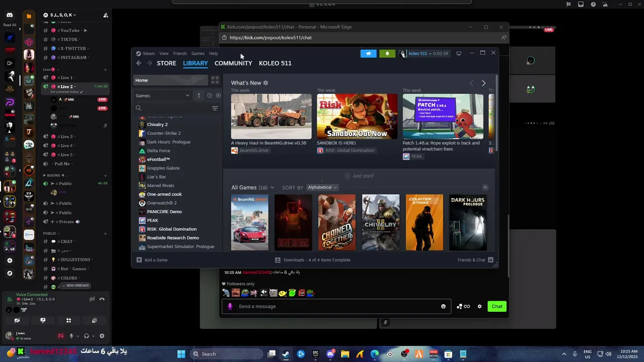This screenshot has width=644, height=362.
Task: Open BeamNG.drive Heavy Haul news thumbnail
Action: pos(271,116)
